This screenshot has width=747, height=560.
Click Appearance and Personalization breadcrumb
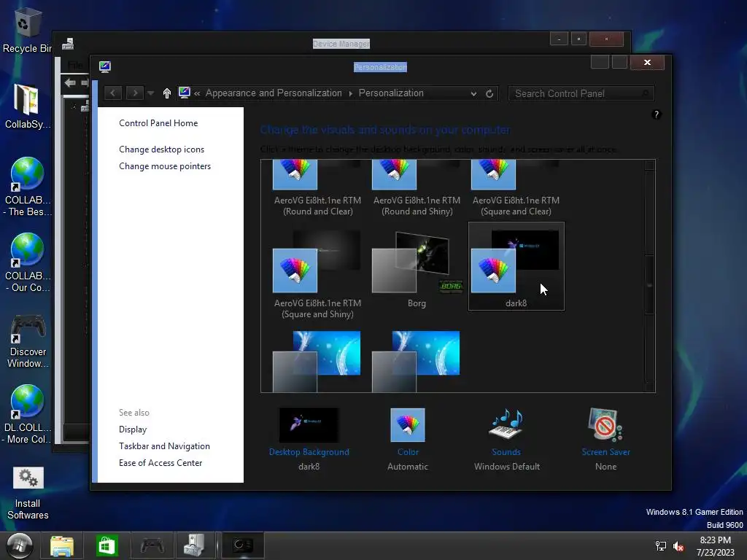274,93
